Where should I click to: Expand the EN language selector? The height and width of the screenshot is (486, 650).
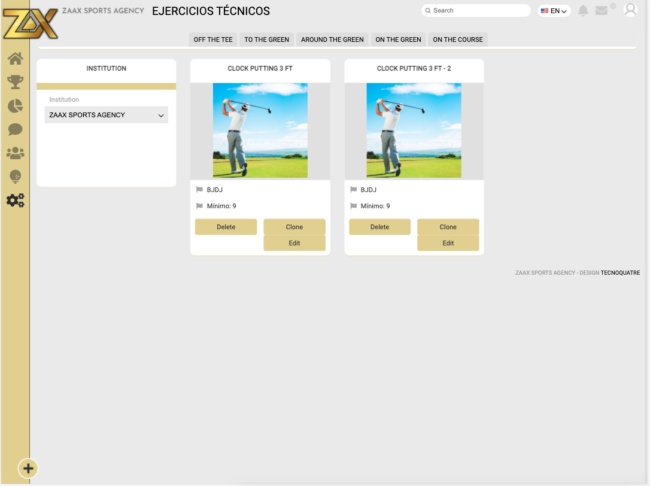pyautogui.click(x=553, y=11)
